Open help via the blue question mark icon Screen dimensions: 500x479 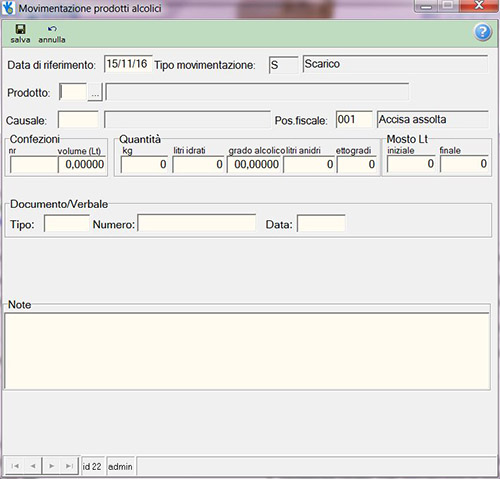[483, 32]
